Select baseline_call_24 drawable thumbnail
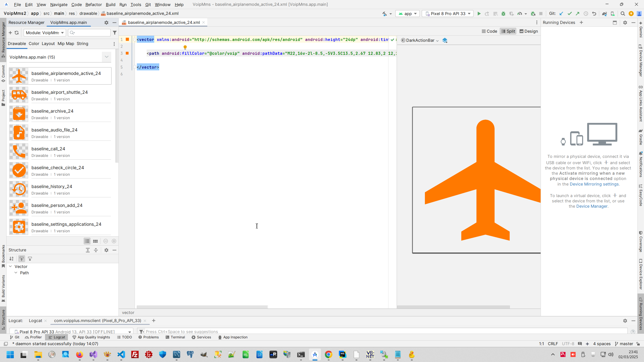The width and height of the screenshot is (644, 362). (x=19, y=152)
